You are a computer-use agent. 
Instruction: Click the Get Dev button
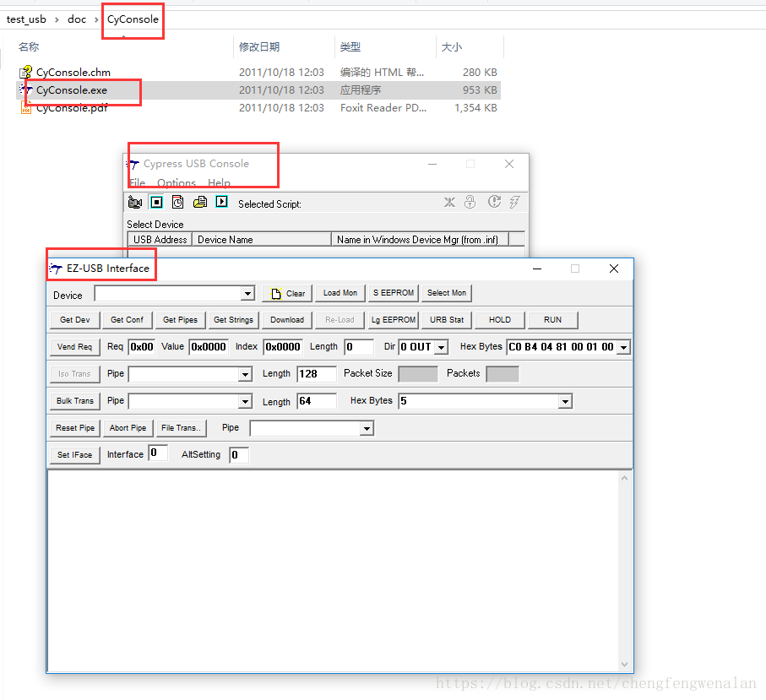[75, 320]
